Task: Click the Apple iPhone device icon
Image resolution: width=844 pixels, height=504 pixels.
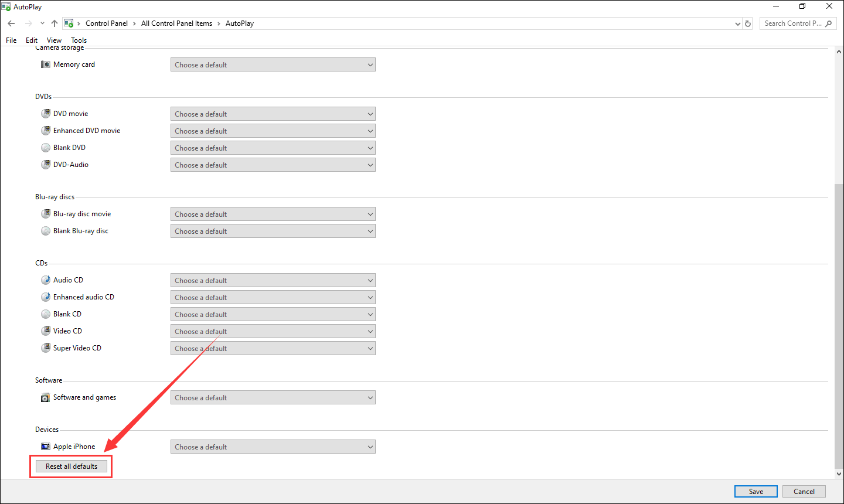Action: click(45, 447)
